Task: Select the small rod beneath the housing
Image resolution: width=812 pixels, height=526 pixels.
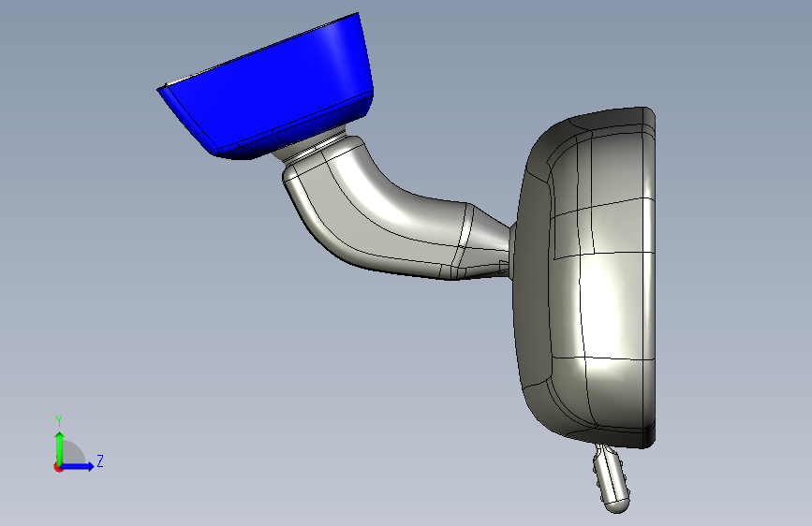Action: pyautogui.click(x=613, y=479)
